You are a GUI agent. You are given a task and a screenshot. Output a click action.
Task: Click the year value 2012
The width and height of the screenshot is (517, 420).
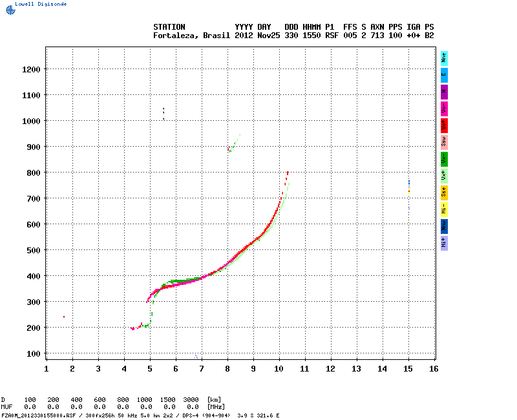click(x=244, y=36)
